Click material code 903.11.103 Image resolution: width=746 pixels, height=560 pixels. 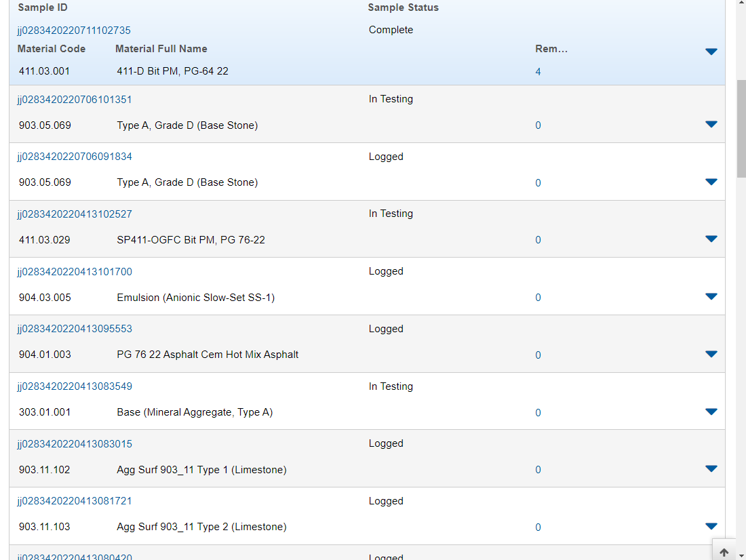pos(44,527)
